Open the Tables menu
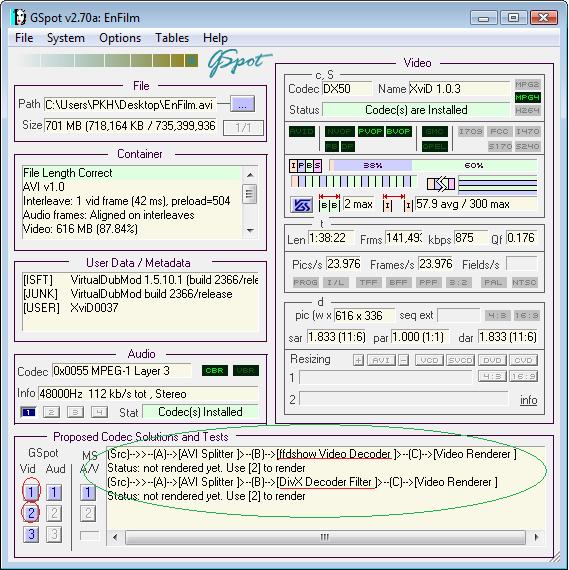Image resolution: width=569 pixels, height=570 pixels. coord(172,38)
